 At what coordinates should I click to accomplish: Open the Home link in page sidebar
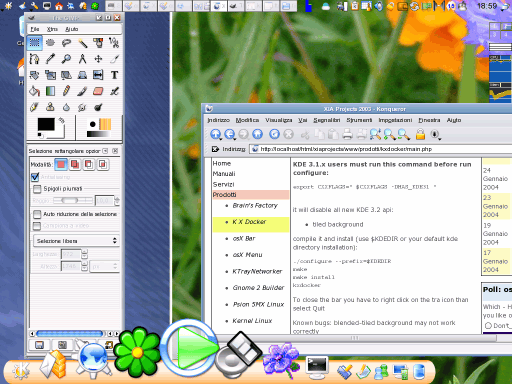click(222, 164)
